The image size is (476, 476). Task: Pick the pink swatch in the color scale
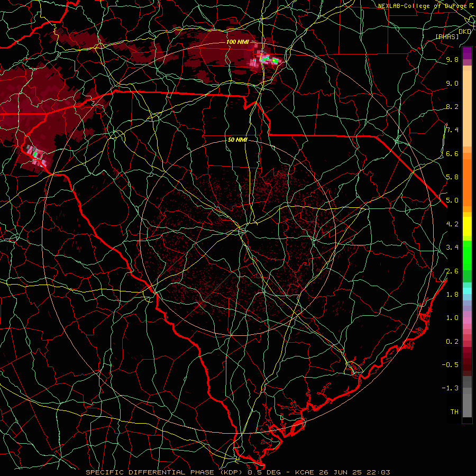coord(467,321)
